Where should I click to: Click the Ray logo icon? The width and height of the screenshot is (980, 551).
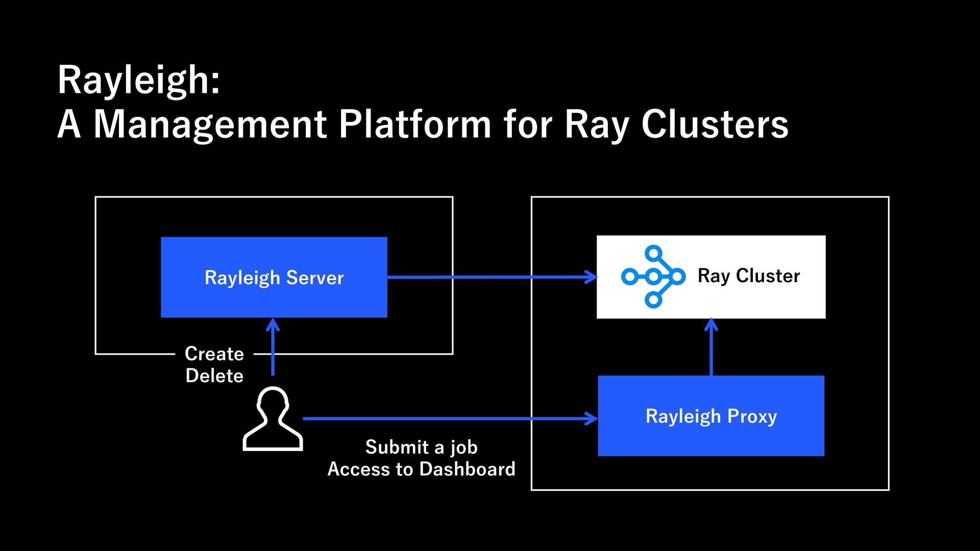click(653, 277)
